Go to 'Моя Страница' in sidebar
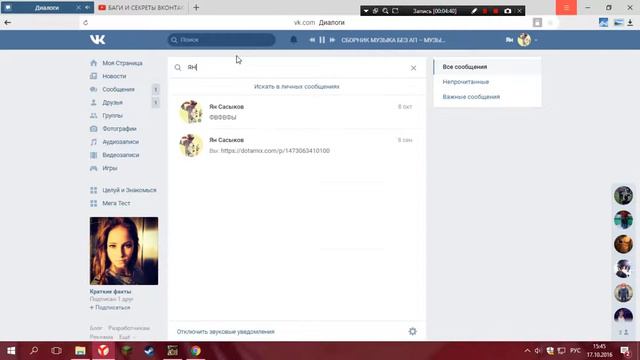640x360 pixels. [122, 63]
